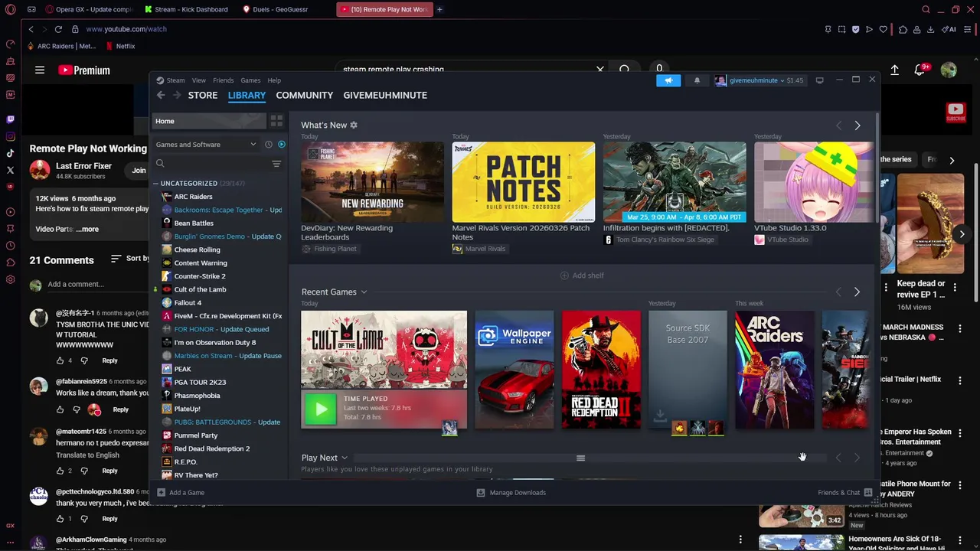The image size is (980, 551).
Task: Click YouTube Create upload icon
Action: (894, 70)
